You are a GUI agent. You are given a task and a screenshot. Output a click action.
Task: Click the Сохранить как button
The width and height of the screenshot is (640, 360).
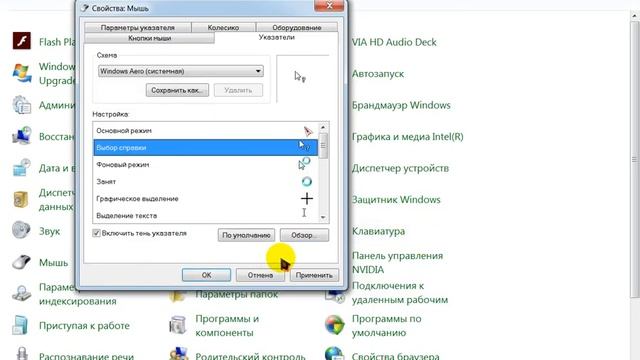(177, 90)
